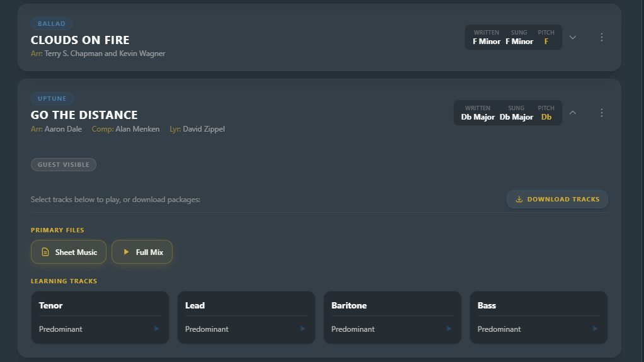Click the Uptune tag

click(52, 98)
